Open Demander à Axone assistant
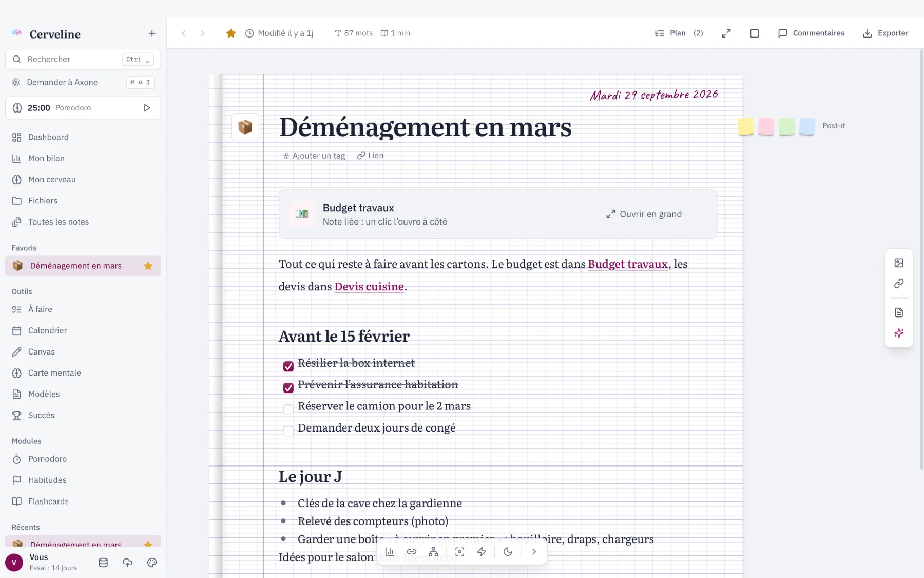The image size is (924, 578). point(83,82)
